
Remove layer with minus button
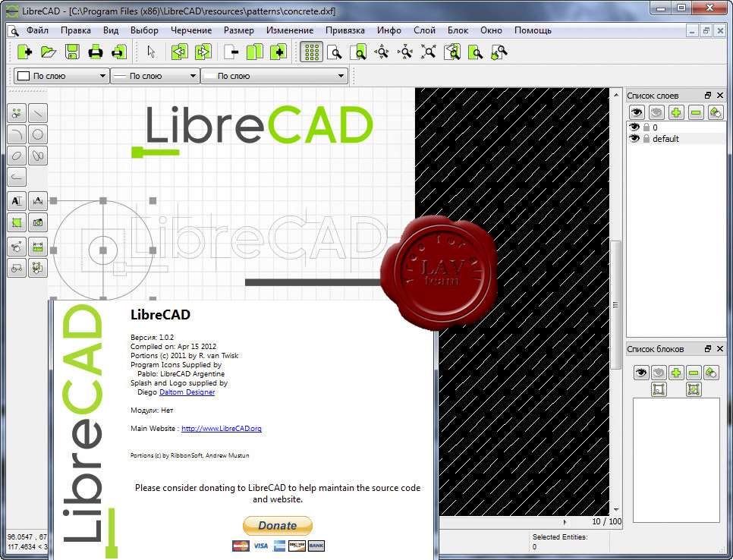696,112
